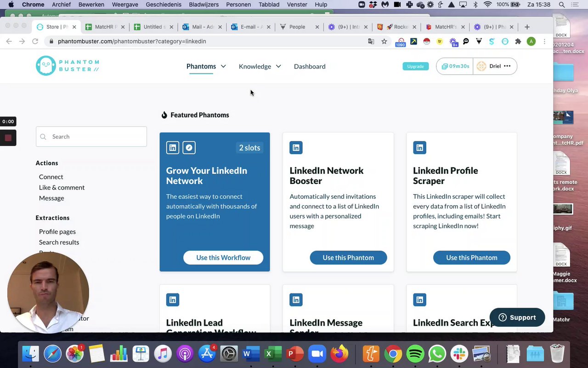Image resolution: width=588 pixels, height=368 pixels.
Task: Click the Upgrade button
Action: click(x=415, y=66)
